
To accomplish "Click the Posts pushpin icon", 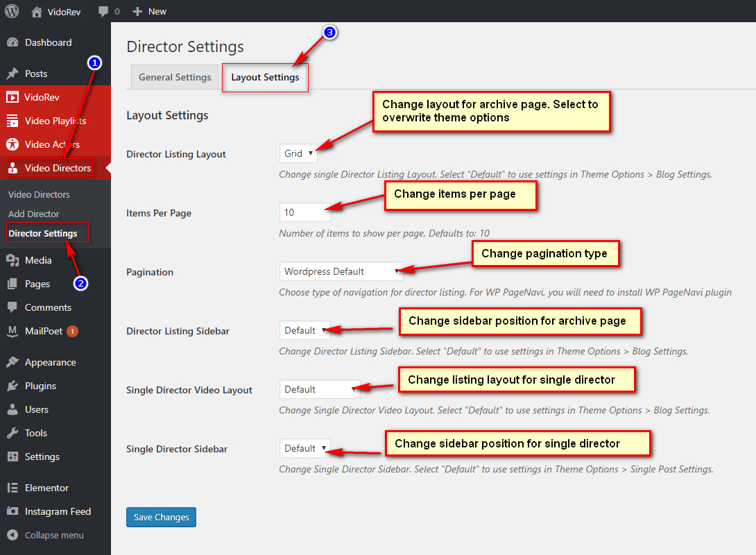I will 12,74.
